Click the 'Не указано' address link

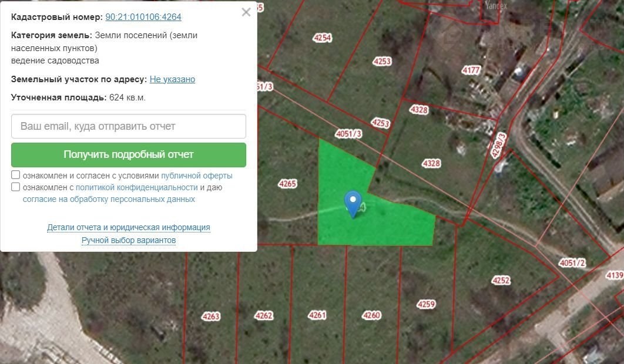[172, 79]
